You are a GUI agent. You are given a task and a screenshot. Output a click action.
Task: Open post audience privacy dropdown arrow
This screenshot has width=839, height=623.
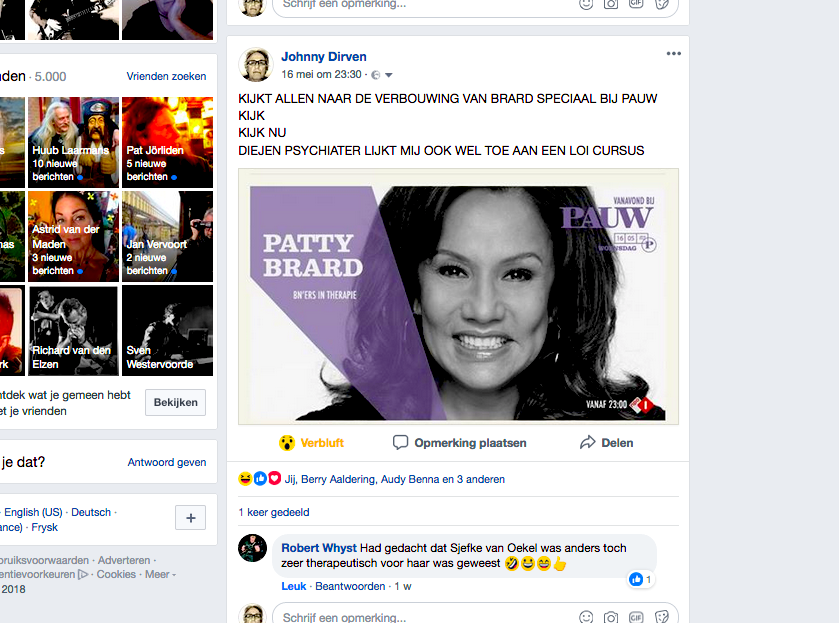pyautogui.click(x=389, y=75)
